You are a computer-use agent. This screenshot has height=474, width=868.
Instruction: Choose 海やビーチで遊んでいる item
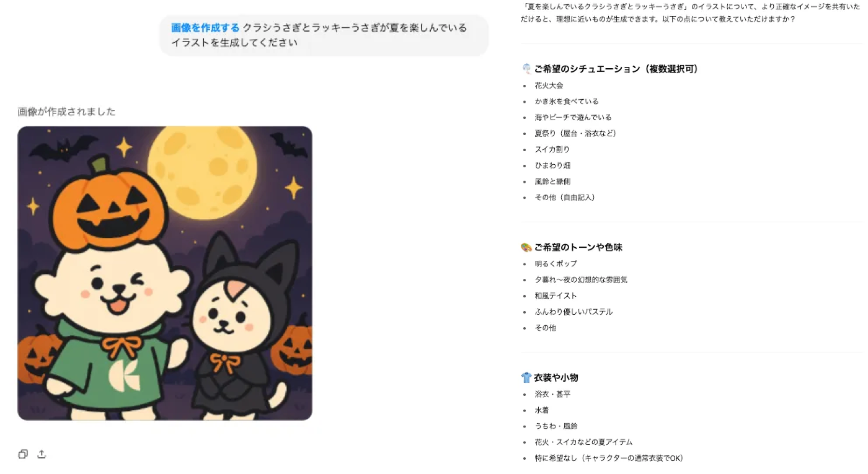point(573,118)
